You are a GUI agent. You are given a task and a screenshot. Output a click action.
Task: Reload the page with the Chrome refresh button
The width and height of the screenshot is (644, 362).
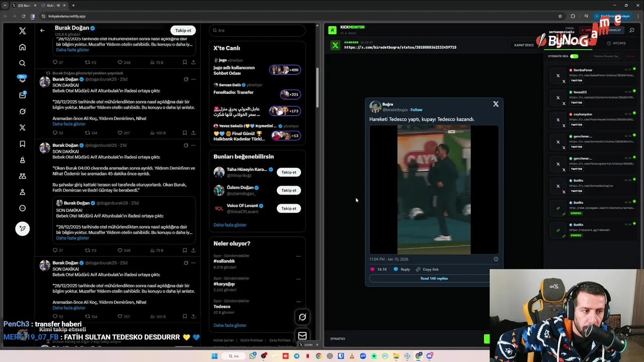pyautogui.click(x=23, y=16)
